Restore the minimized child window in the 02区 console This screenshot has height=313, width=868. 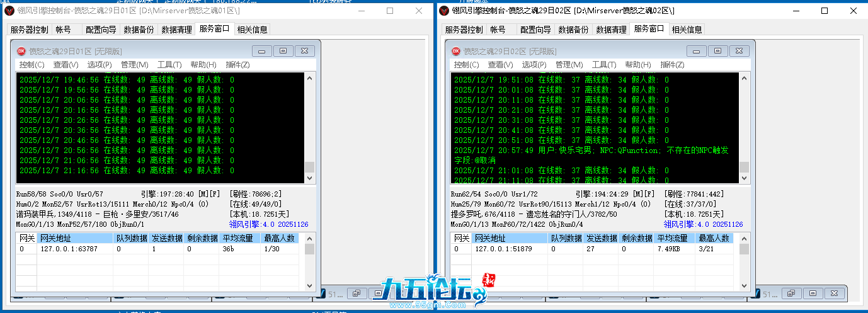coord(791,293)
